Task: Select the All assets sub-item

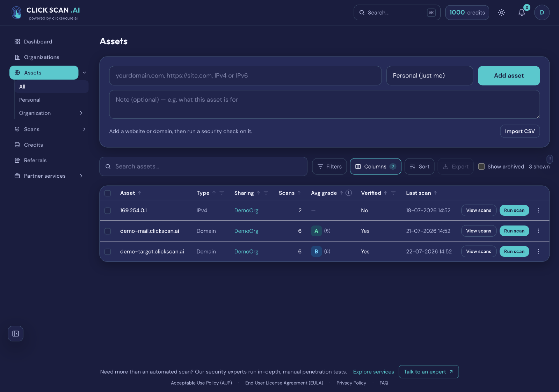Action: click(51, 87)
